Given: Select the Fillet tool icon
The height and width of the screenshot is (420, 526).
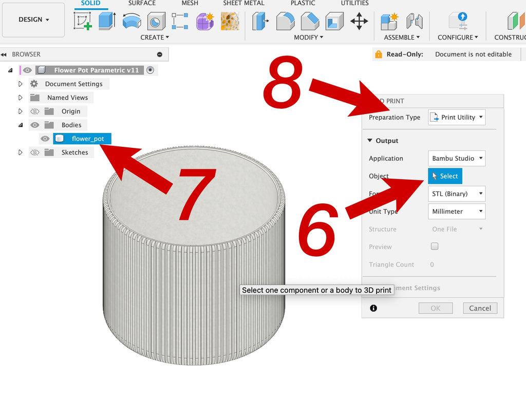Looking at the screenshot, I should (x=285, y=21).
